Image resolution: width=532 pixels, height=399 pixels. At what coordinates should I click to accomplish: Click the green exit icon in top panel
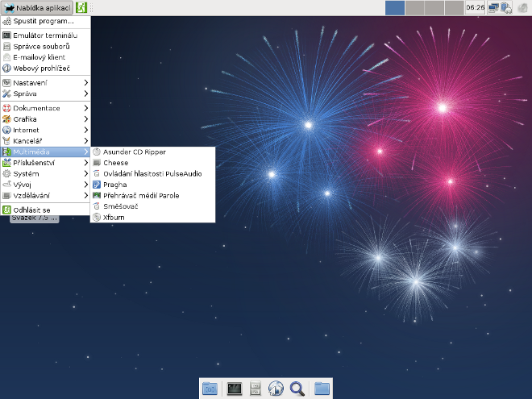(81, 8)
